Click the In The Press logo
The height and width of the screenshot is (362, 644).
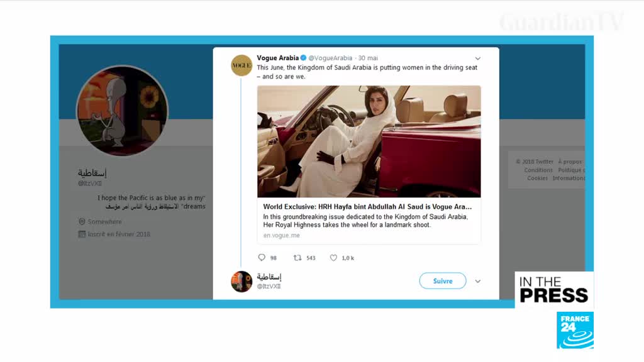(x=554, y=290)
